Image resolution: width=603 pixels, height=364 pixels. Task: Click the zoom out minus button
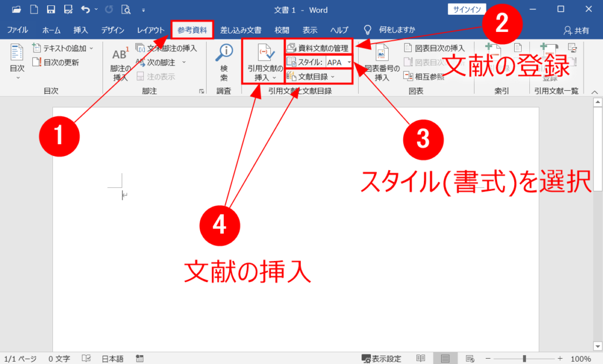[x=488, y=358]
